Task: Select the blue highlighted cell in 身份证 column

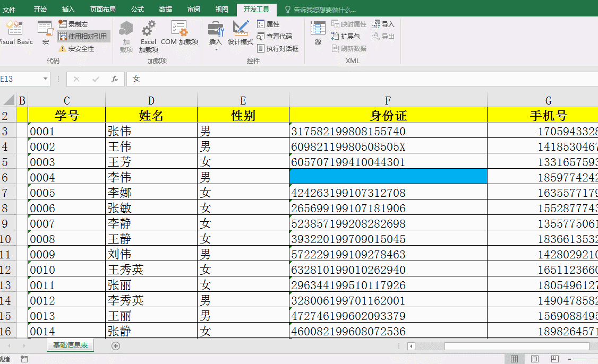Action: coord(388,177)
